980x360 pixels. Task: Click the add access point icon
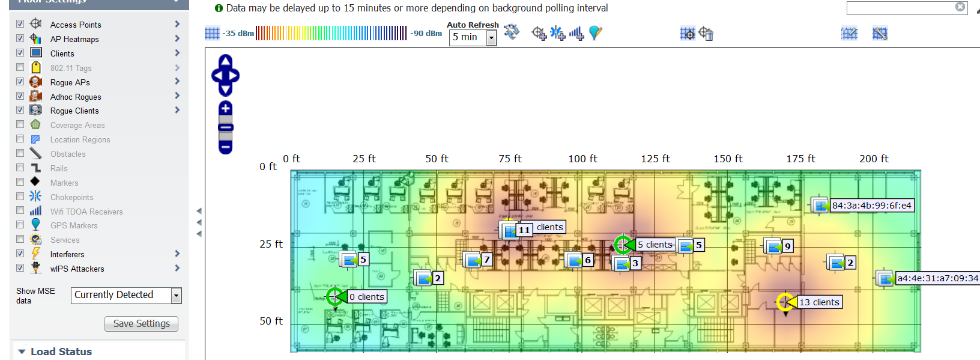click(x=539, y=33)
